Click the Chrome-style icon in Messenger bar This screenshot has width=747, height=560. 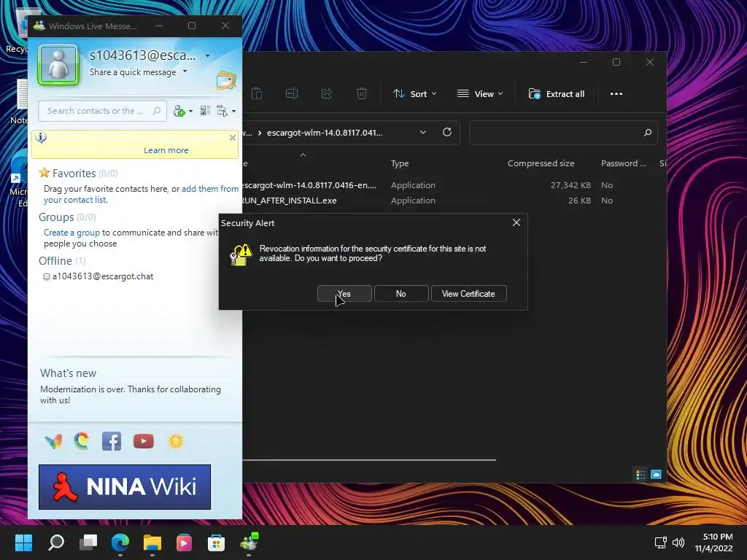(x=82, y=441)
